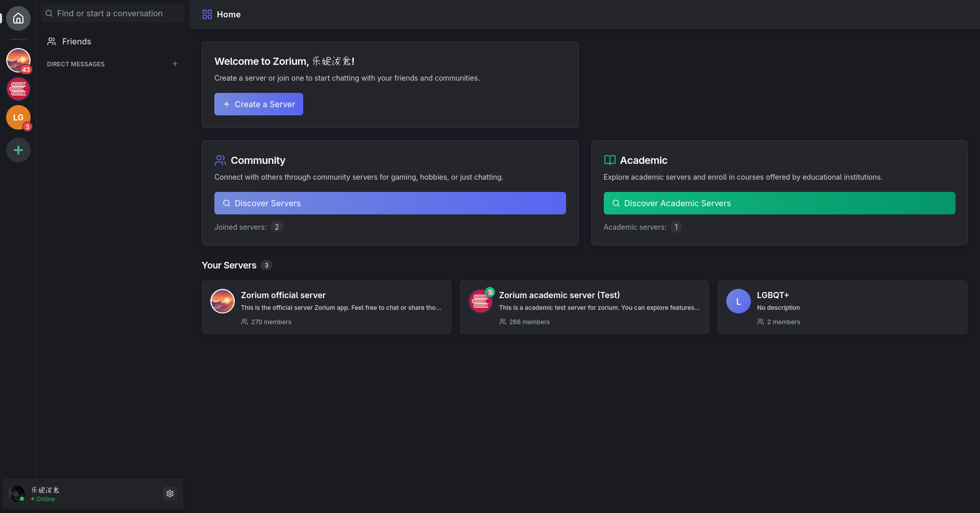Start a new direct message plus icon
This screenshot has height=513, width=980.
point(175,64)
